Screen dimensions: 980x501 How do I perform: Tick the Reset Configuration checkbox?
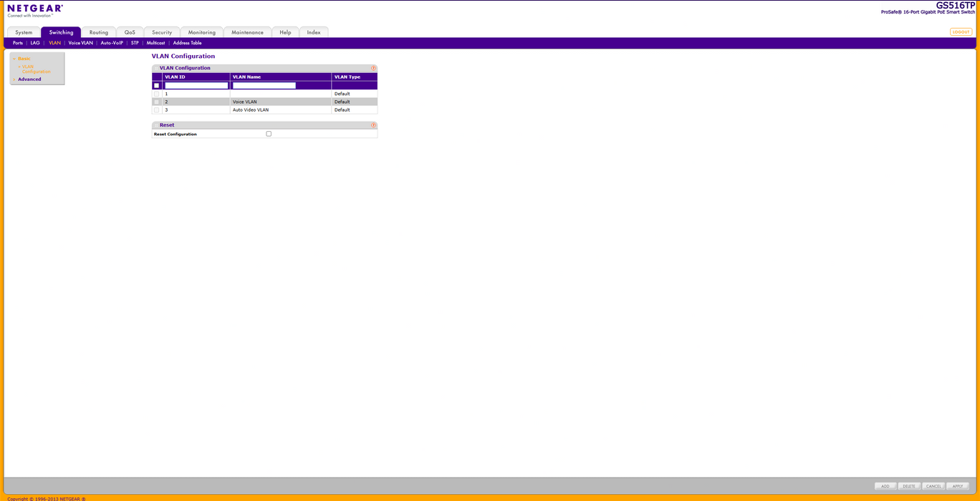(269, 134)
